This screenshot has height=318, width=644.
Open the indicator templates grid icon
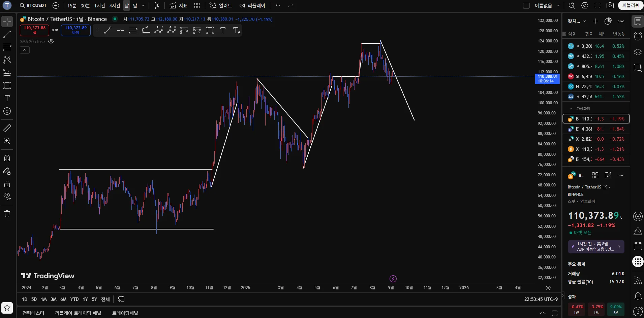[x=197, y=5]
